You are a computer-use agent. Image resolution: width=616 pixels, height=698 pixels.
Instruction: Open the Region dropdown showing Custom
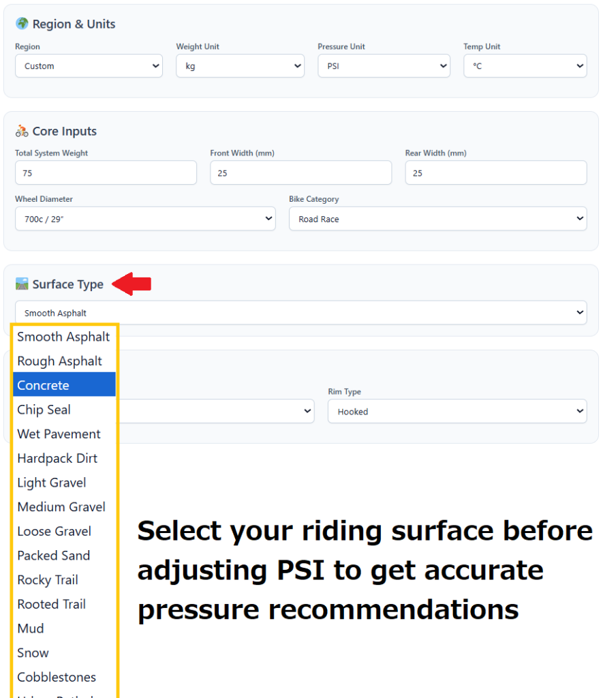(x=89, y=65)
